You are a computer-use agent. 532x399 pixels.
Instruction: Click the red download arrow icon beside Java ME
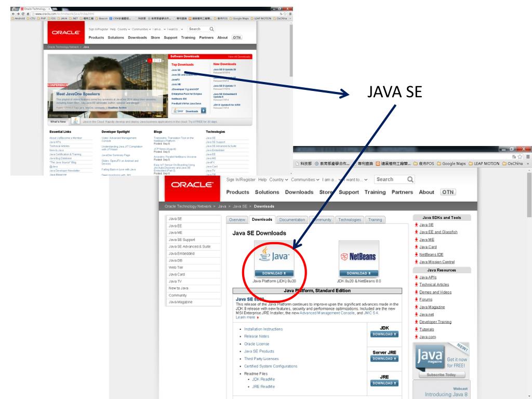[416, 240]
